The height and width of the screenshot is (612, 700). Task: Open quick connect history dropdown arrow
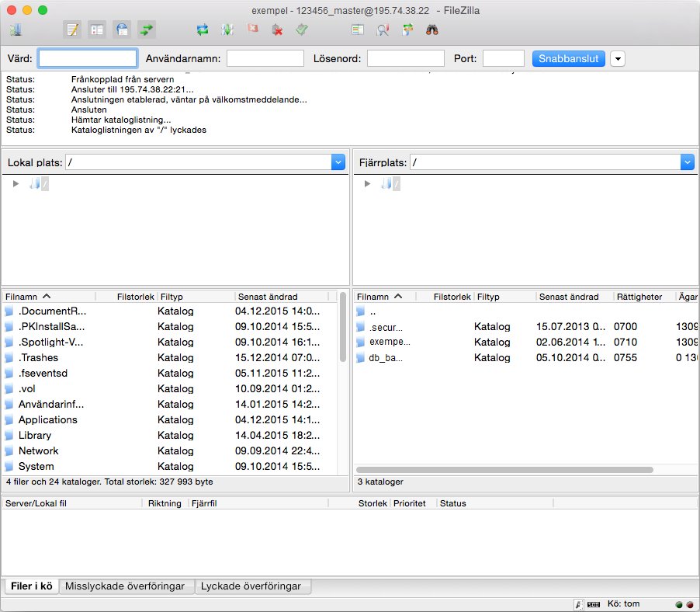click(x=618, y=58)
